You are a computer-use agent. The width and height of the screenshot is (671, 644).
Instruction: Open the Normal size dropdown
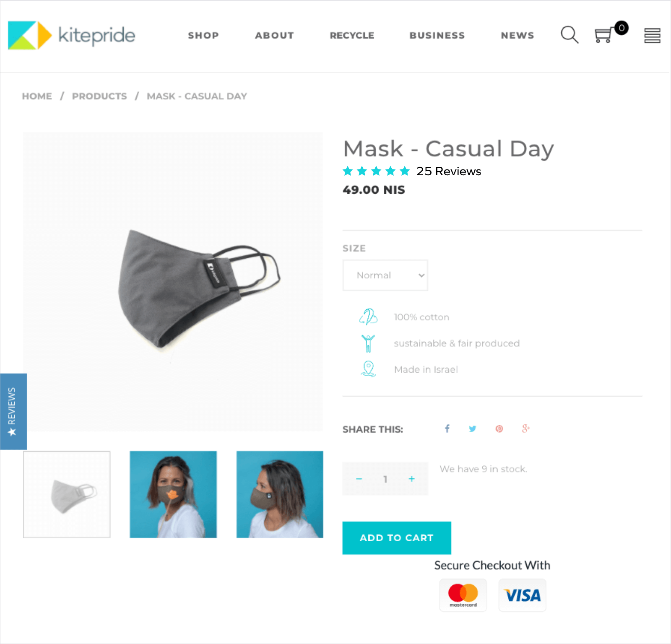[385, 275]
